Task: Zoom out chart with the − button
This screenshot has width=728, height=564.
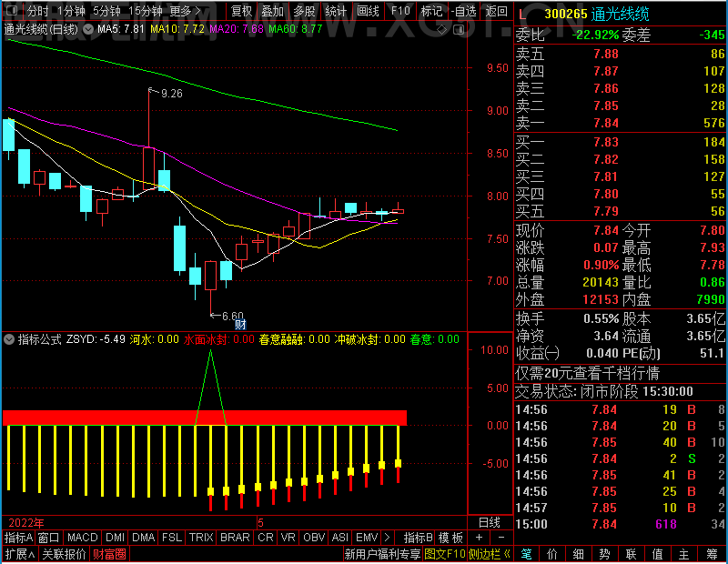Action: coord(501,538)
